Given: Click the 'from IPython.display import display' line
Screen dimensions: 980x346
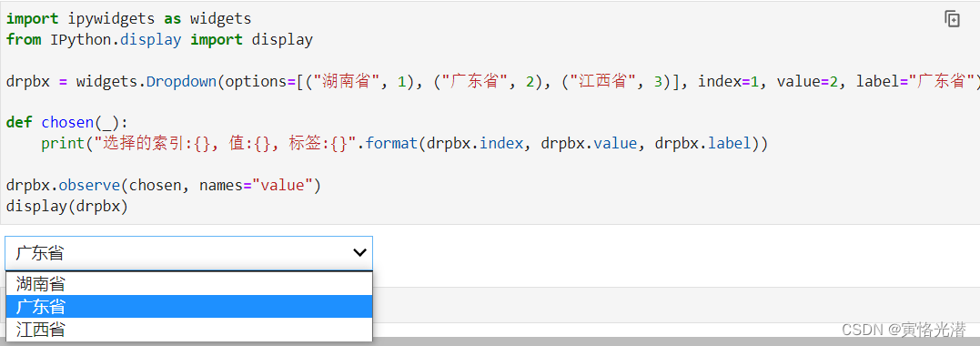Looking at the screenshot, I should 159,40.
